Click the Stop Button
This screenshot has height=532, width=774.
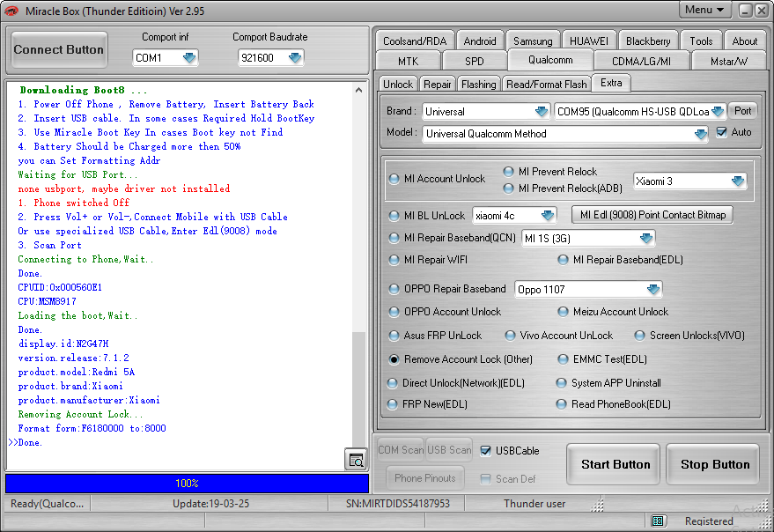714,464
